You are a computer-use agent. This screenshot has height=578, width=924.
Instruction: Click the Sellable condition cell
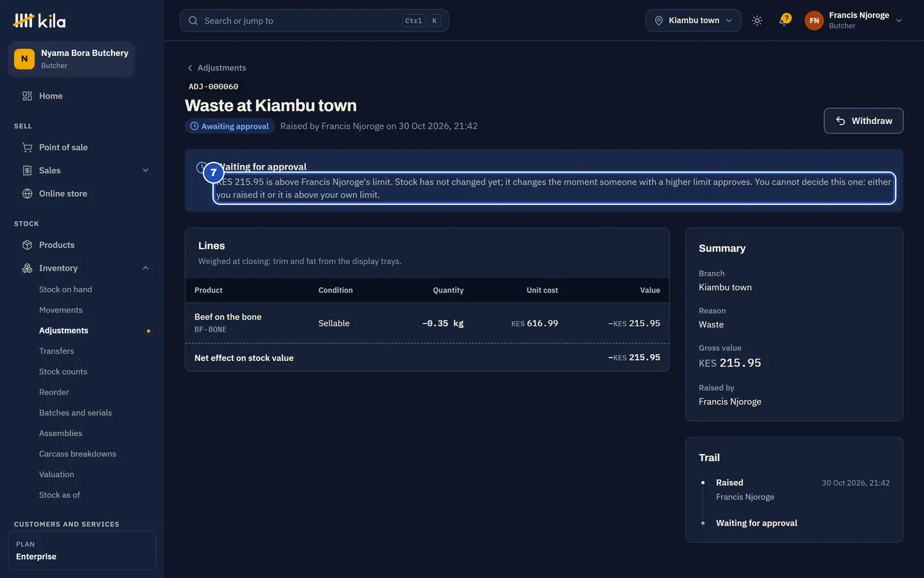tap(334, 323)
